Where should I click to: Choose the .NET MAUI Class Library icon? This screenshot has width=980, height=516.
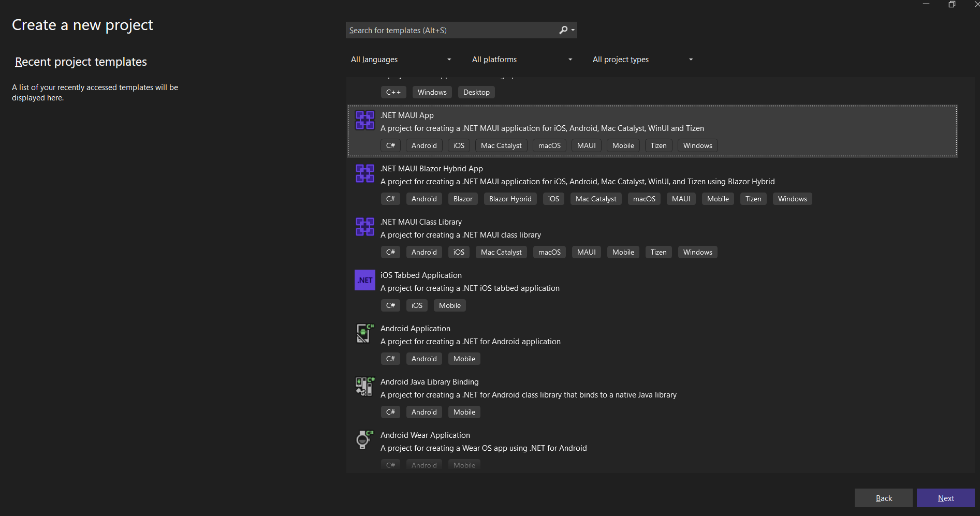point(364,227)
